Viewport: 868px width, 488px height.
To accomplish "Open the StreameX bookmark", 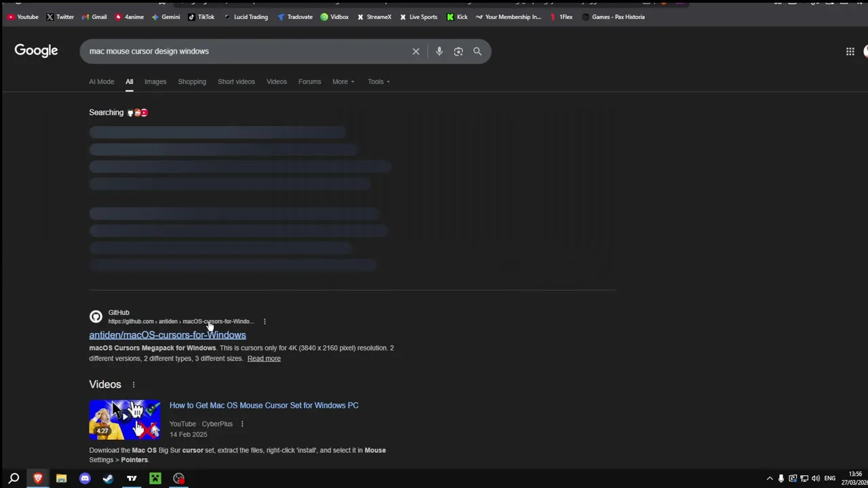I will (x=374, y=17).
